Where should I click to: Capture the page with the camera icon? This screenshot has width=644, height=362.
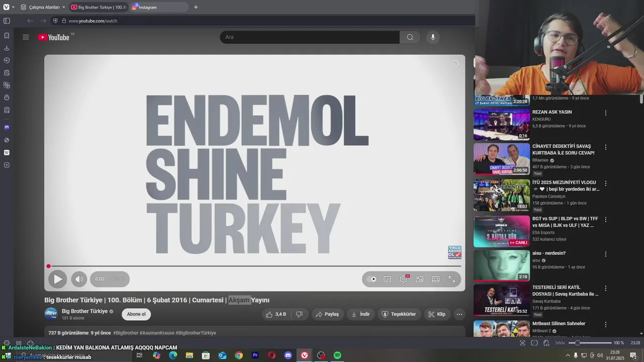point(522,343)
